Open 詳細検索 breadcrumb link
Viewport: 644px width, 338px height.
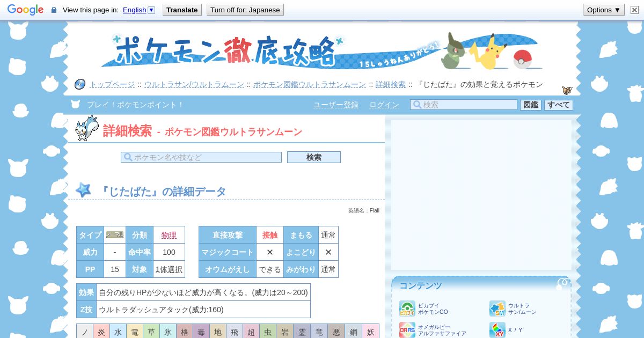391,84
